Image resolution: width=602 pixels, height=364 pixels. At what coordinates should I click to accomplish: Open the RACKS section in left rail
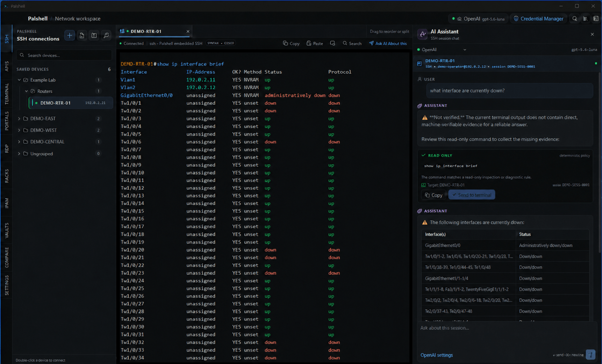[x=7, y=176]
